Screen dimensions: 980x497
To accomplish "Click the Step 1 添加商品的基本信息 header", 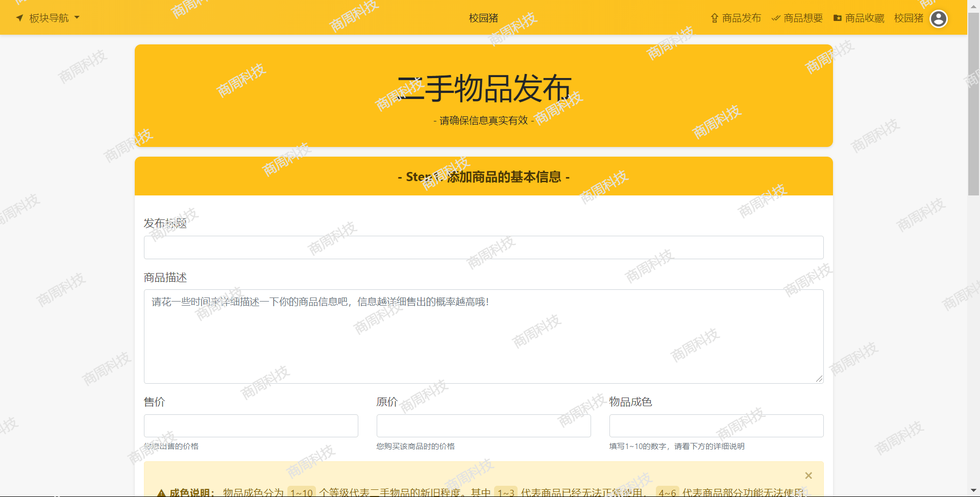I will 483,177.
